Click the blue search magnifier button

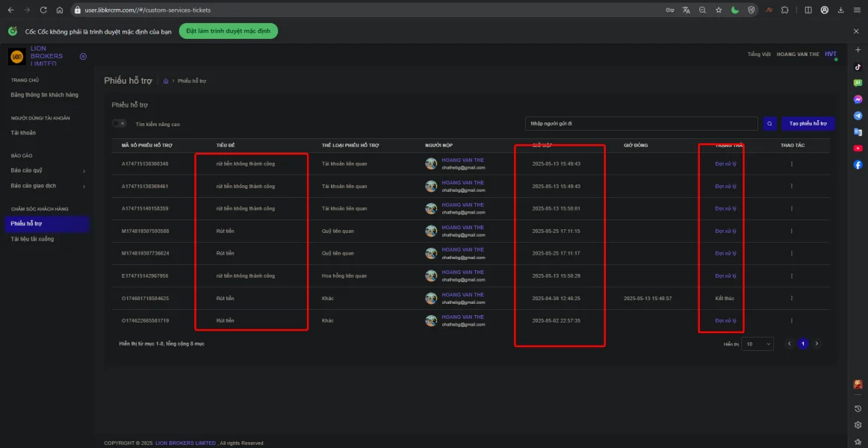[769, 124]
